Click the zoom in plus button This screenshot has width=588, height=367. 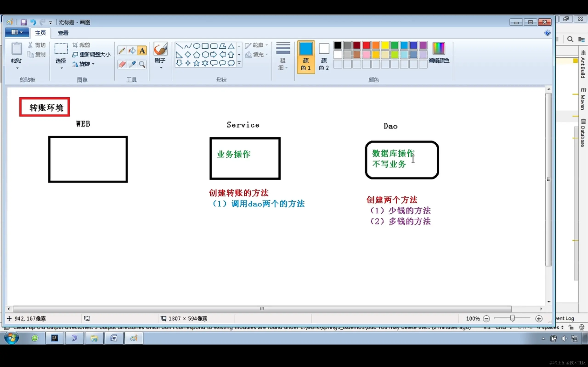click(539, 318)
